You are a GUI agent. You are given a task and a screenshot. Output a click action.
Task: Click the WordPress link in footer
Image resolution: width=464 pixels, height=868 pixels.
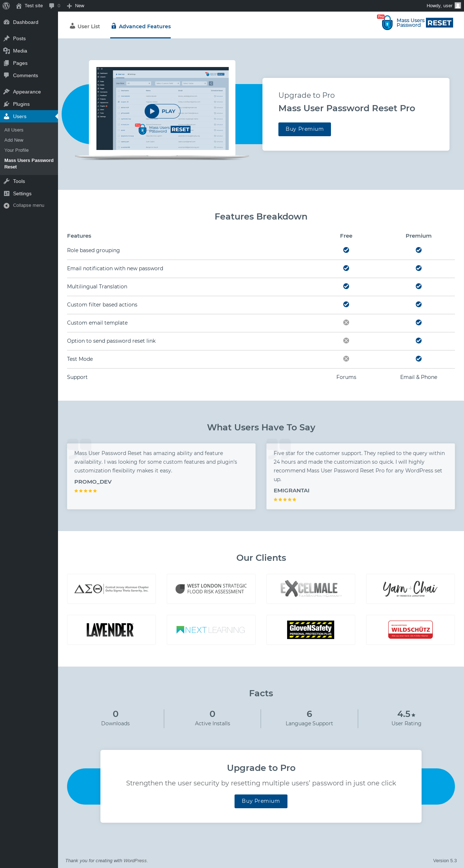pos(135,861)
